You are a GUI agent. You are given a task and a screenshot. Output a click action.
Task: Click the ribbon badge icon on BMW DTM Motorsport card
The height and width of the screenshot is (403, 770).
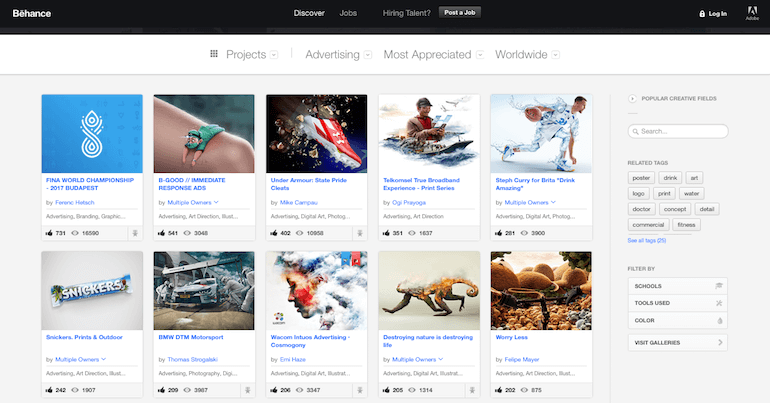248,390
